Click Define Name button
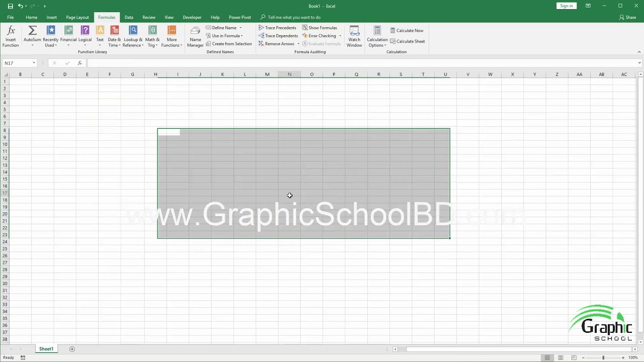 pos(221,28)
